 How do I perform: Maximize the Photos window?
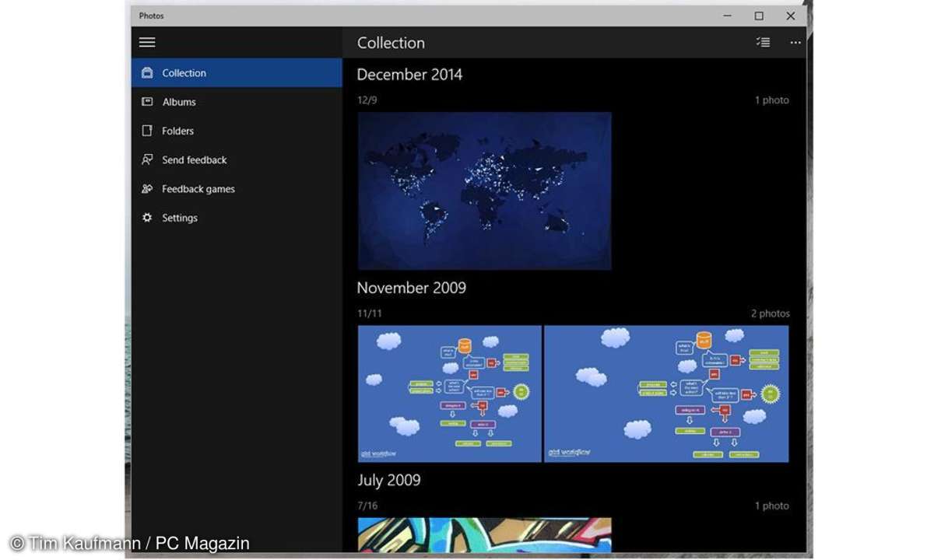759,16
